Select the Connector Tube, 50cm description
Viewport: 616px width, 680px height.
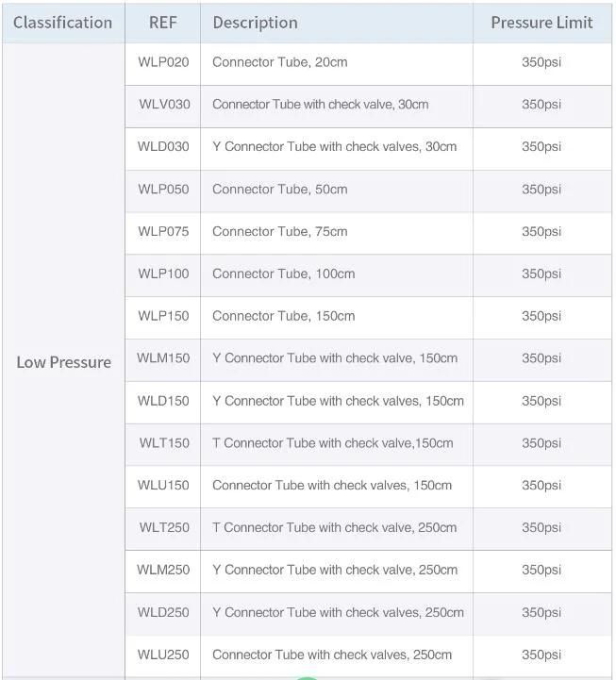tap(280, 189)
